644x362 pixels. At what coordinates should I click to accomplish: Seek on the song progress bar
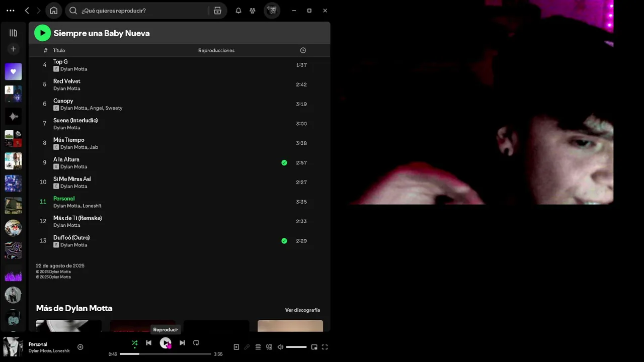click(x=166, y=354)
